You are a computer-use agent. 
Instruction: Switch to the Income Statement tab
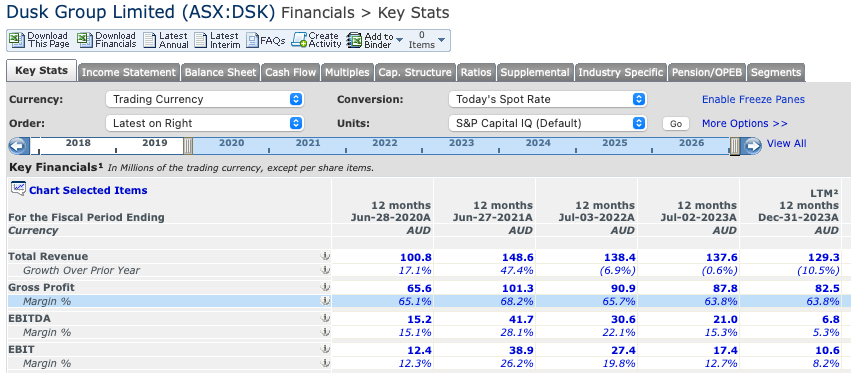[129, 72]
